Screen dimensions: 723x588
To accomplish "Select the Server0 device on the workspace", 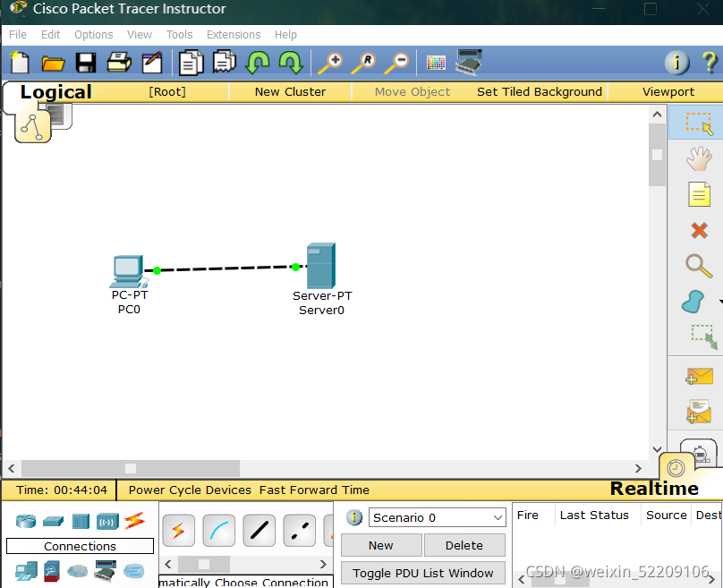I will (x=321, y=266).
